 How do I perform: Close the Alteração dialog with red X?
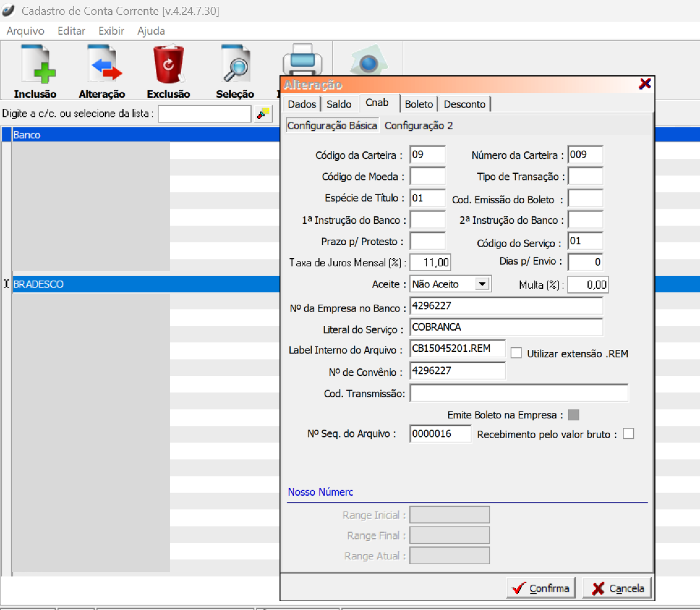tap(644, 84)
